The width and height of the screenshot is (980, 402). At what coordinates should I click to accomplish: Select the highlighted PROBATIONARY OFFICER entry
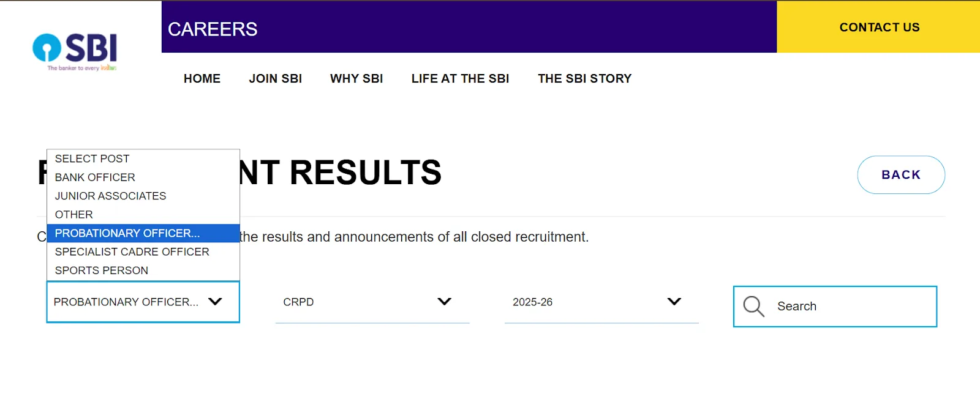pyautogui.click(x=126, y=233)
